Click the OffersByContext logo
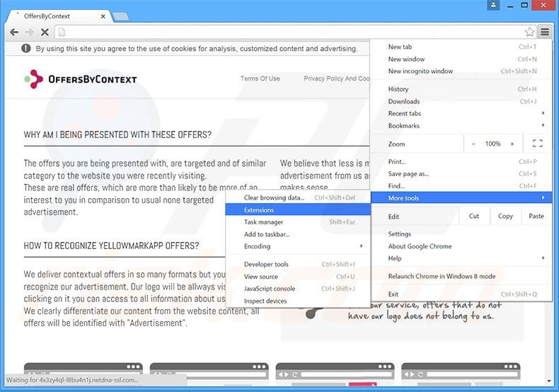 pos(81,79)
